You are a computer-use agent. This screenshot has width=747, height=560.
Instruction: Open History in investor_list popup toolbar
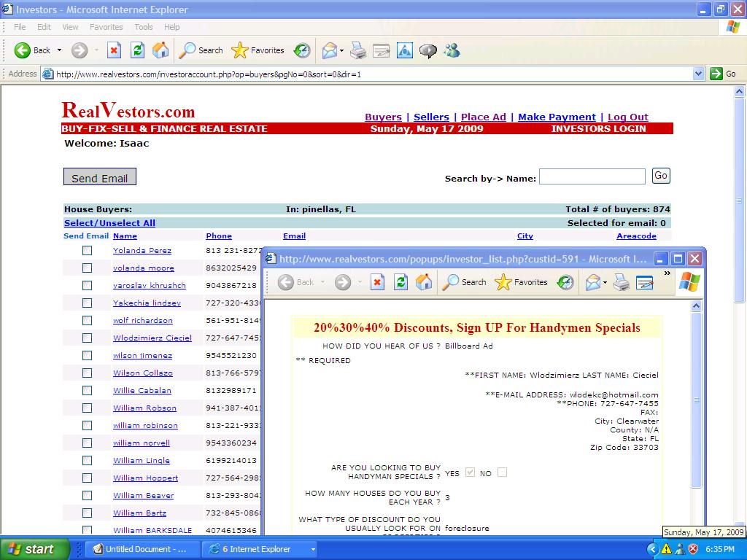point(565,282)
